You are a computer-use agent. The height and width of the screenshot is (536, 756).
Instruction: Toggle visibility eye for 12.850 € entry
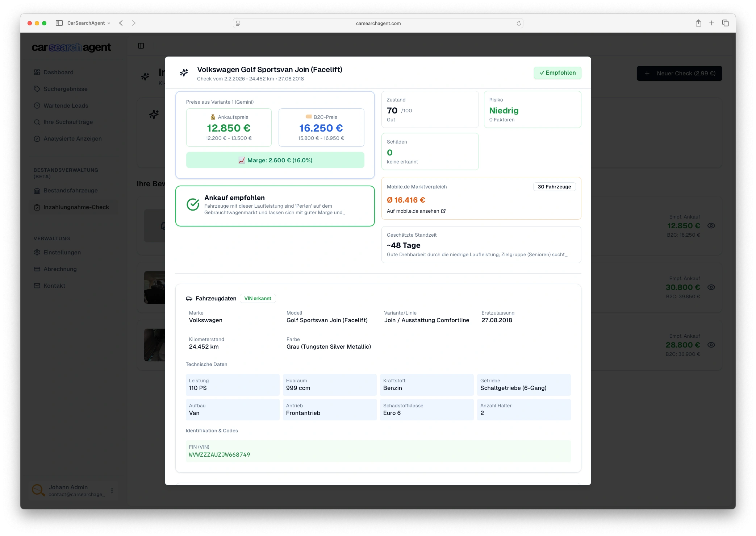click(711, 226)
